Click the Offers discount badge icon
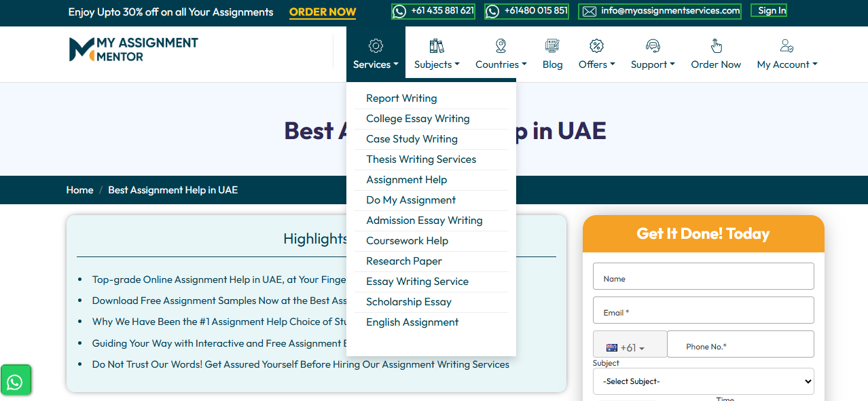This screenshot has height=401, width=868. pyautogui.click(x=596, y=46)
